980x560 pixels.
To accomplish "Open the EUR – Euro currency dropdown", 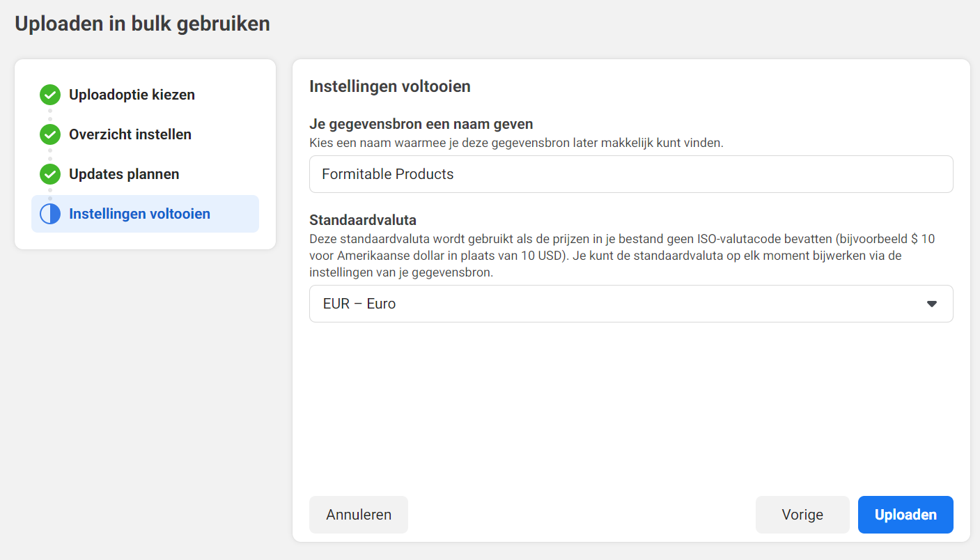I will point(631,304).
